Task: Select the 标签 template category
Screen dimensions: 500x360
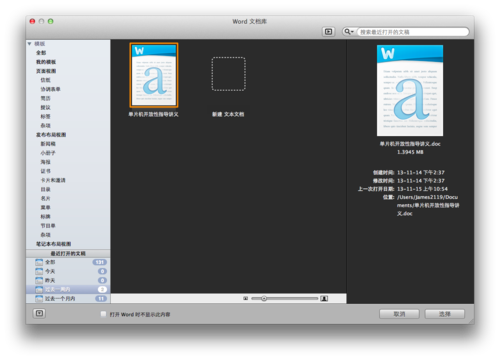Action: click(45, 116)
